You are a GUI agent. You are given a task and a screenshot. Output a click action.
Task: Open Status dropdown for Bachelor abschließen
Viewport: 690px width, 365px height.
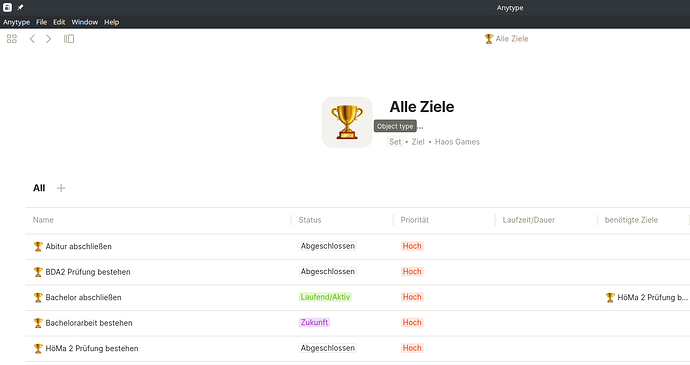325,297
